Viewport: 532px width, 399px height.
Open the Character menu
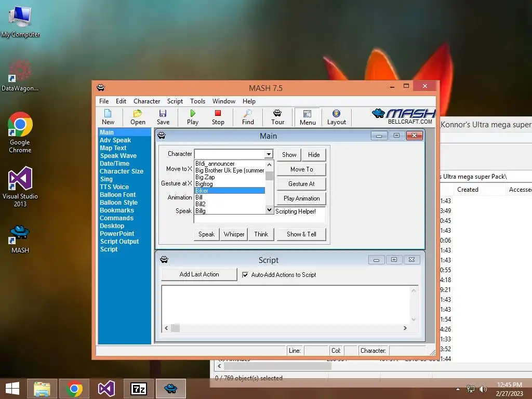pyautogui.click(x=147, y=101)
